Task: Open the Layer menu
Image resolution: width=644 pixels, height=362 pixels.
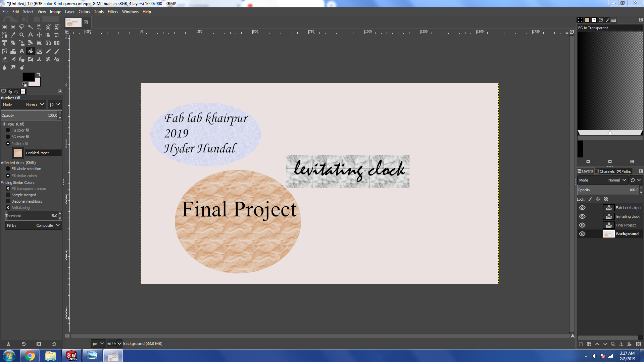Action: click(x=70, y=12)
